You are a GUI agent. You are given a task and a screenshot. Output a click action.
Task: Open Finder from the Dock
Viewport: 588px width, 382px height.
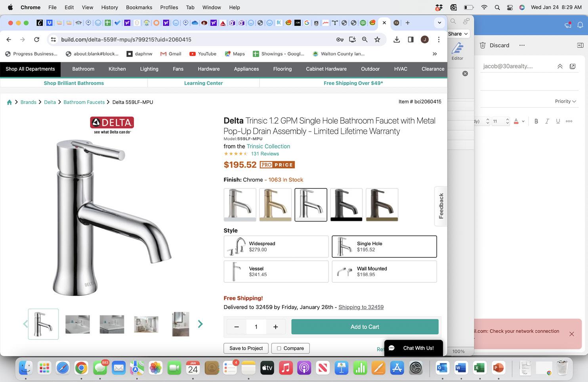click(x=26, y=368)
